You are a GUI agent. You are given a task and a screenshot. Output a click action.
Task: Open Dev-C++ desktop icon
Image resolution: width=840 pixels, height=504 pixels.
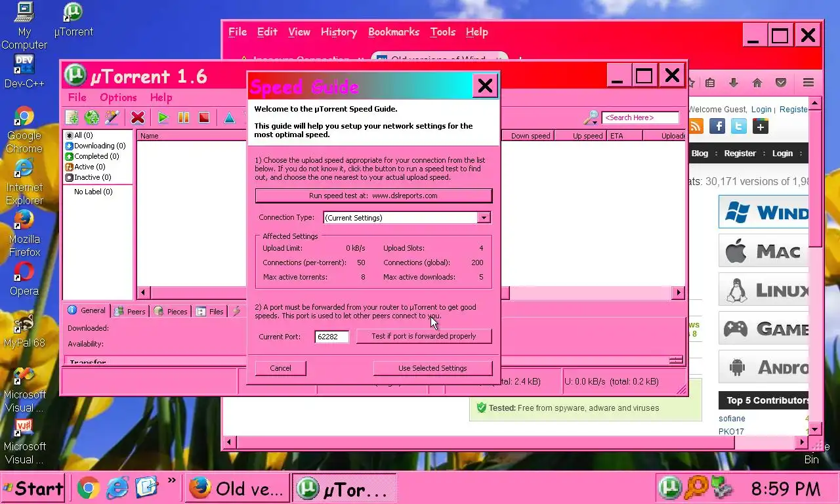pos(24,71)
